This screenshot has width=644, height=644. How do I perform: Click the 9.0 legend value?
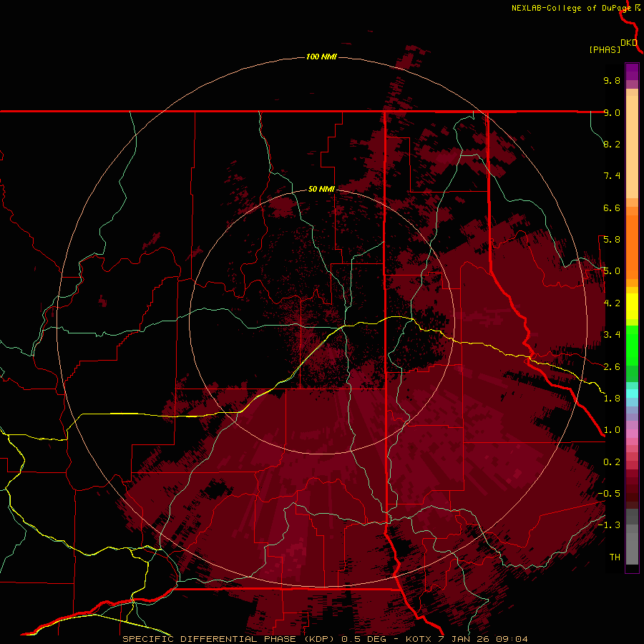pyautogui.click(x=612, y=112)
